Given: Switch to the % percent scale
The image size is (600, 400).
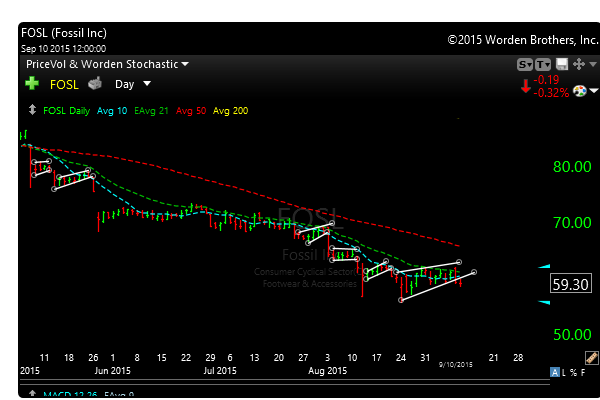Looking at the screenshot, I should 573,372.
